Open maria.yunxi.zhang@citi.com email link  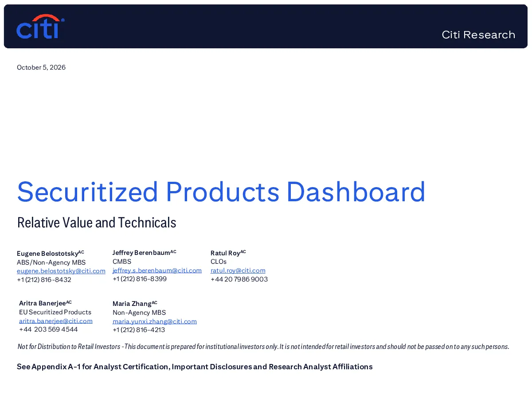[x=155, y=321]
